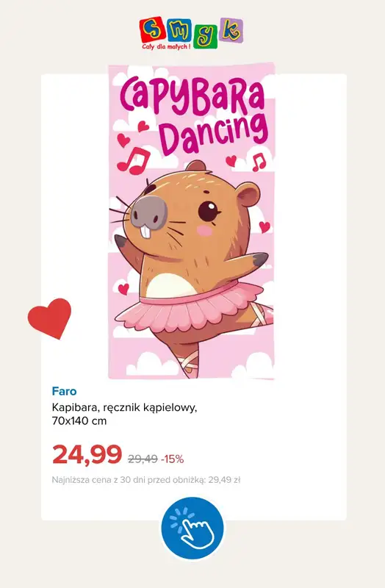Click the red letter S block

[x=152, y=30]
